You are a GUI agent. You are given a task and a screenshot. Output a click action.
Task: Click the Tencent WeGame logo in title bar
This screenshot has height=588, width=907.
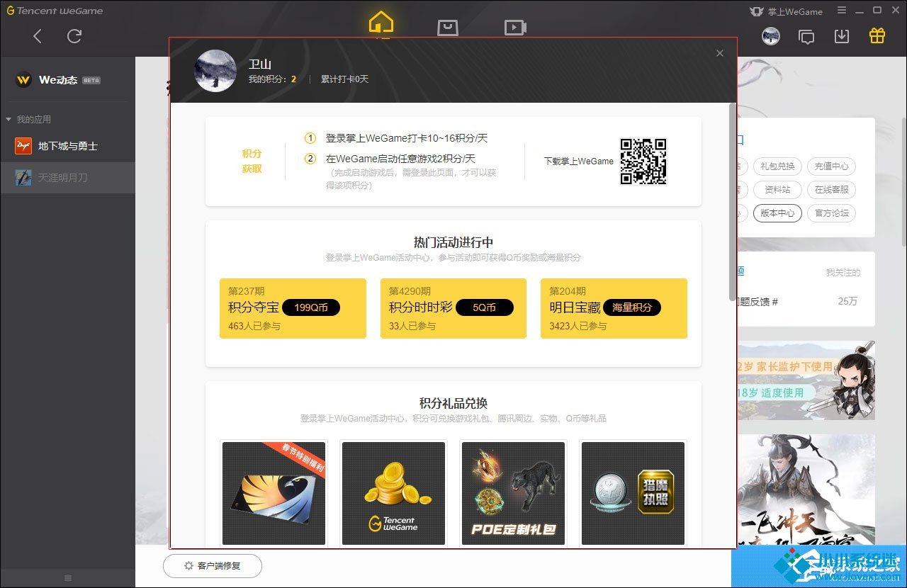(x=55, y=11)
